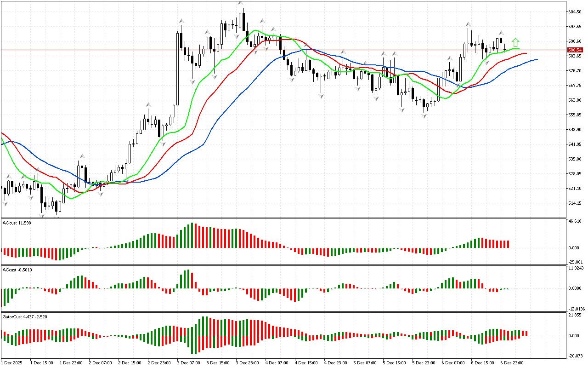Screen dimensions: 588x368
Task: Click the 604.50 price scale label
Action: [x=575, y=12]
